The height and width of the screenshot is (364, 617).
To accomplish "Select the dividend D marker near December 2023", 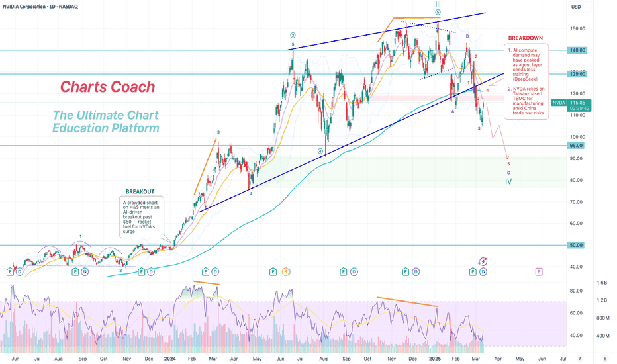I will click(x=151, y=271).
